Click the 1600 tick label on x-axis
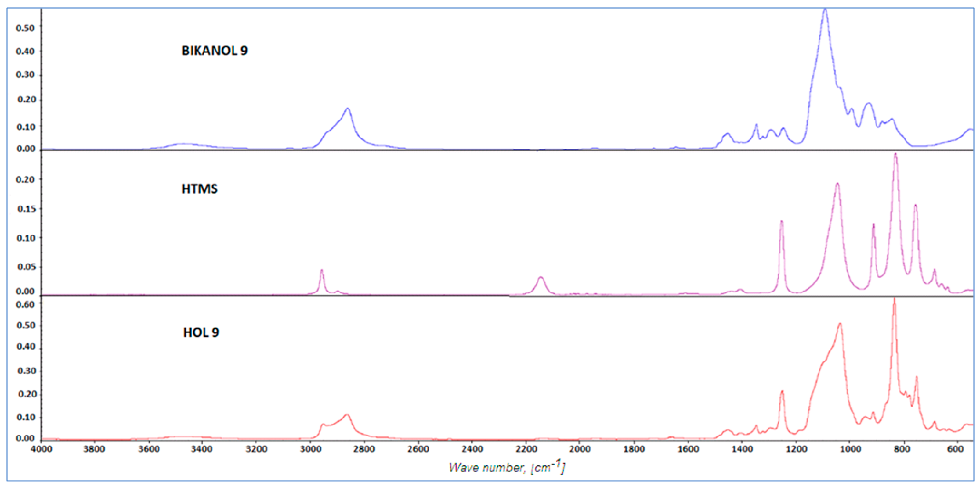This screenshot has width=980, height=488. (688, 449)
